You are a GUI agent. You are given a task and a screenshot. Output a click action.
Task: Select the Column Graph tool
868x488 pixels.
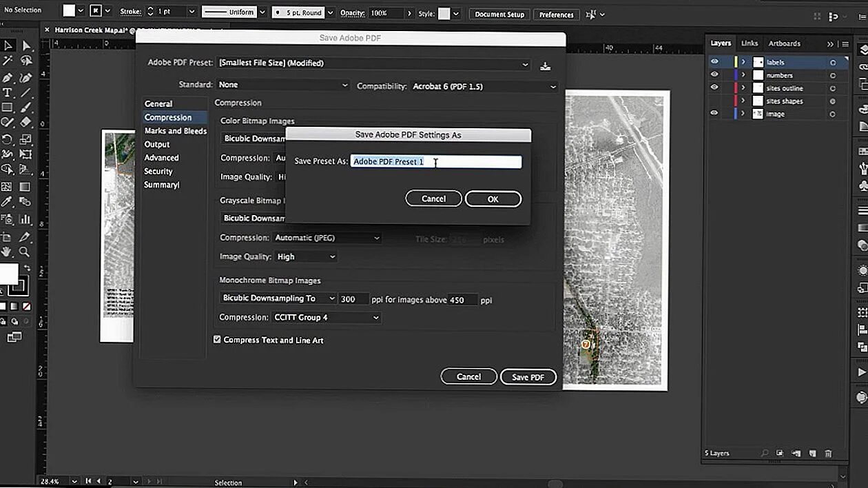tap(25, 219)
